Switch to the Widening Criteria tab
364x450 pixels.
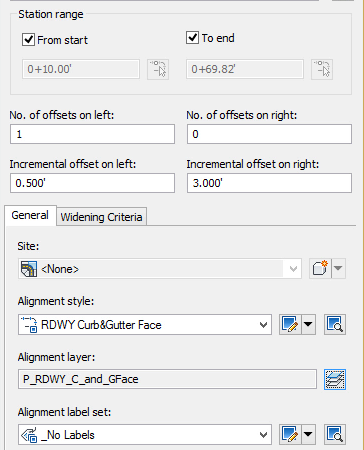tap(101, 217)
